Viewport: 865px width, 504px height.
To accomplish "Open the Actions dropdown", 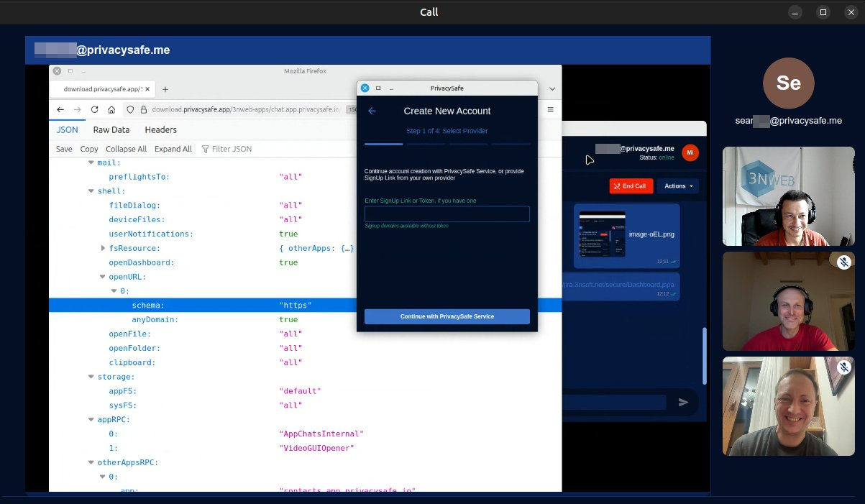I will [x=677, y=186].
